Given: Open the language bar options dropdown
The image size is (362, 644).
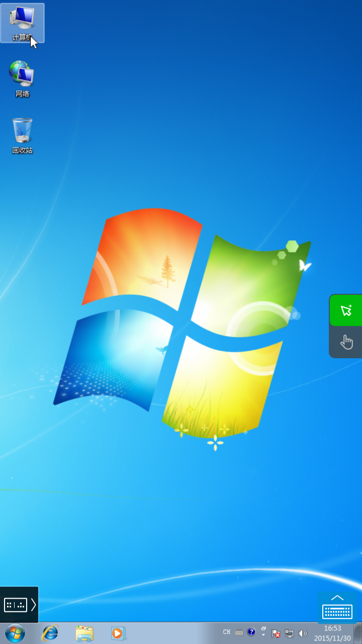Looking at the screenshot, I should pyautogui.click(x=263, y=635).
